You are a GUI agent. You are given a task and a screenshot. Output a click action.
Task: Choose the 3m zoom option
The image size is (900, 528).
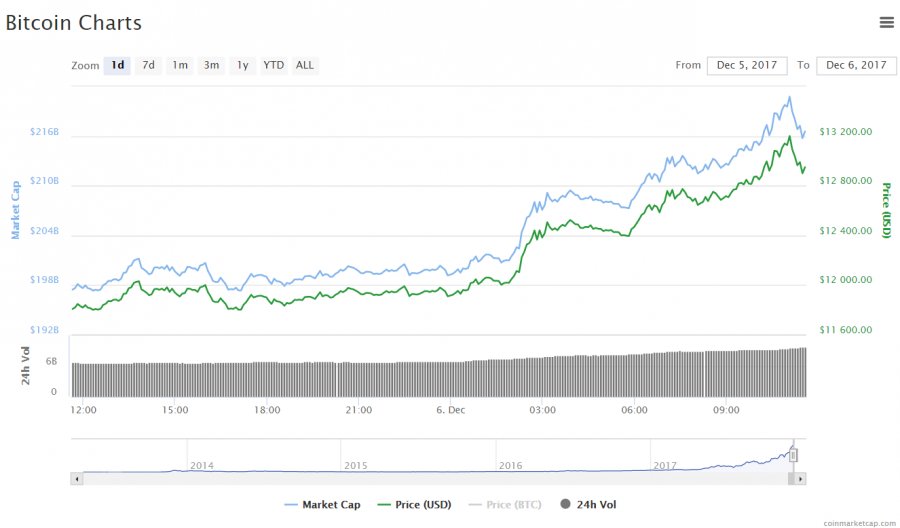pyautogui.click(x=211, y=65)
